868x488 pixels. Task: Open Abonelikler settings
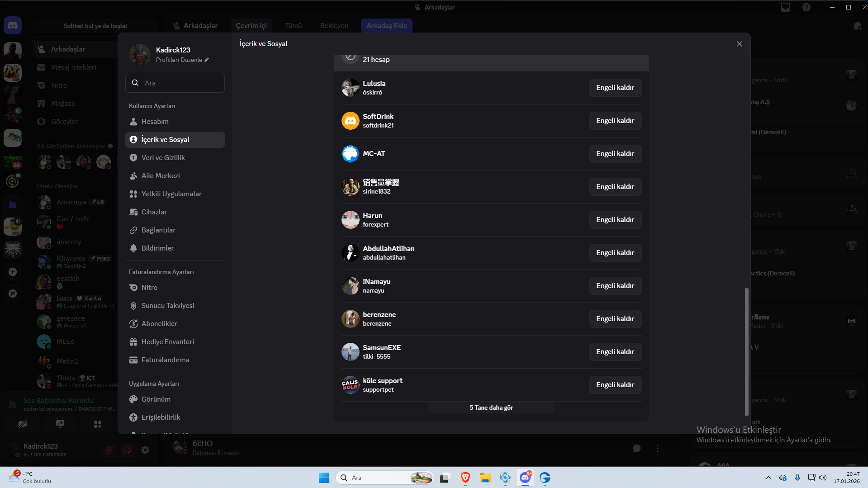pyautogui.click(x=175, y=324)
